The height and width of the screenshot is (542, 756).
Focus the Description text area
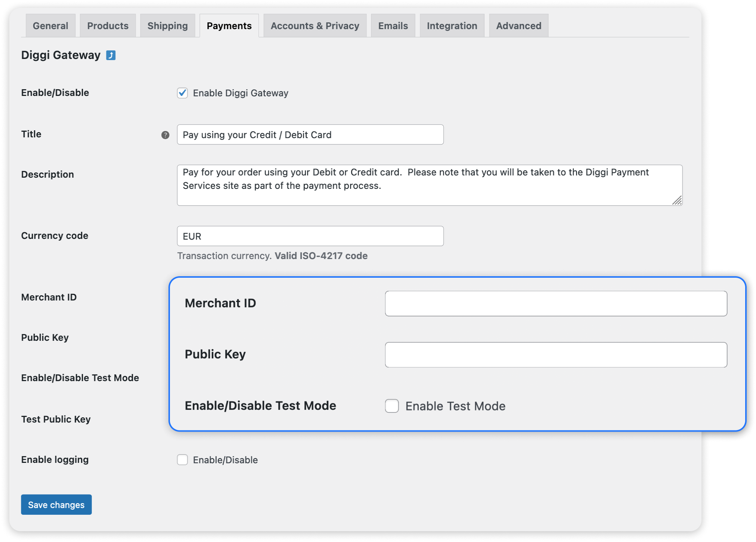coord(430,185)
